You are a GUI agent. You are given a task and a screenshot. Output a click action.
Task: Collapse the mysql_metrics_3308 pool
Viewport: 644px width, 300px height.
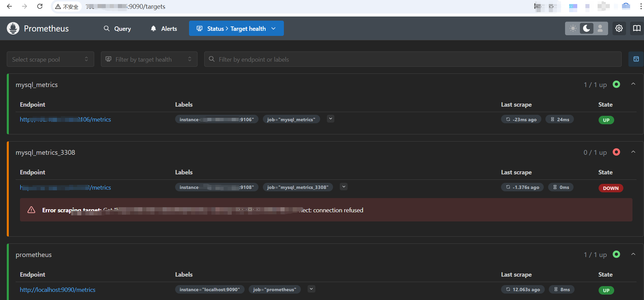pos(633,152)
